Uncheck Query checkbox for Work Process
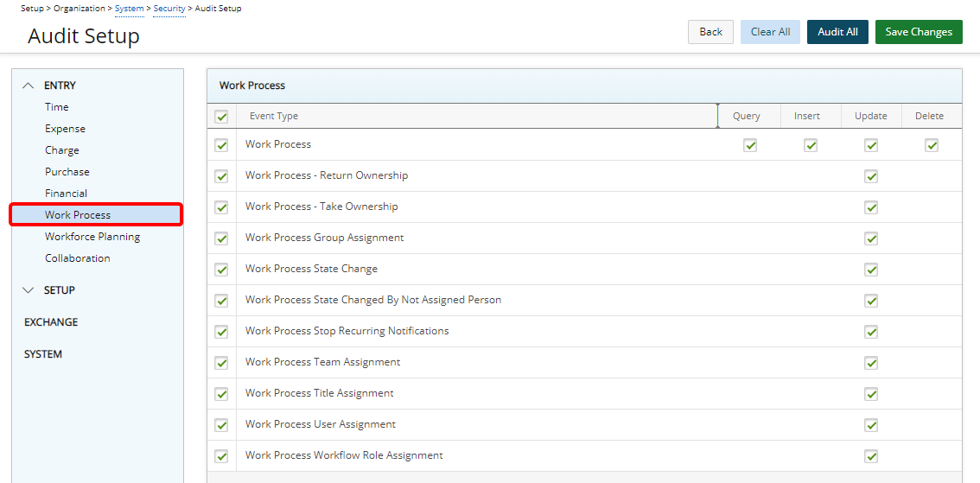Viewport: 980px width, 483px height. [x=750, y=145]
